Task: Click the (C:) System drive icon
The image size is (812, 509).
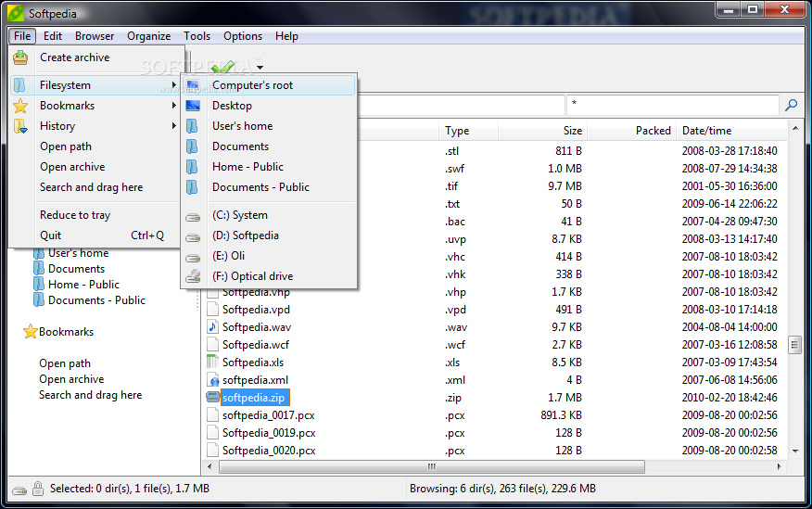Action: click(193, 218)
